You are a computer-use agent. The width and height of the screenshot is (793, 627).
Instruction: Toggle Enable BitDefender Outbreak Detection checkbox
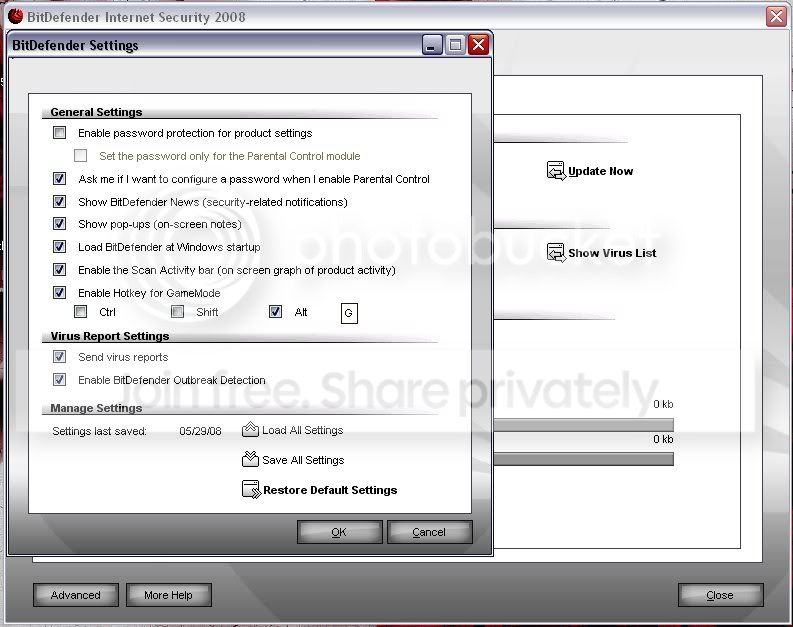click(x=60, y=379)
